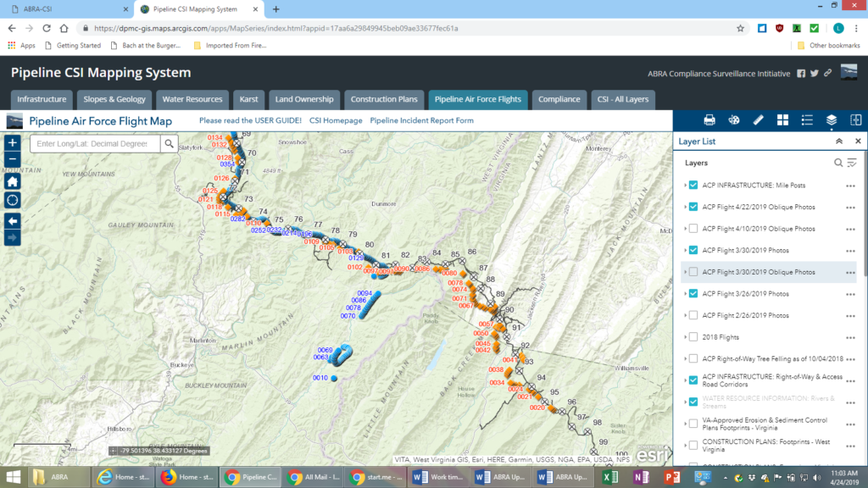Open the Karst map tab
This screenshot has width=868, height=488.
click(248, 99)
